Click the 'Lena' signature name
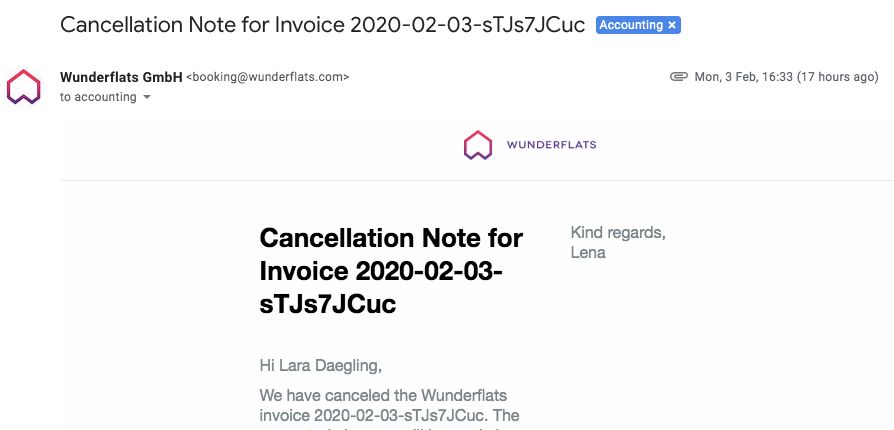 [x=588, y=252]
